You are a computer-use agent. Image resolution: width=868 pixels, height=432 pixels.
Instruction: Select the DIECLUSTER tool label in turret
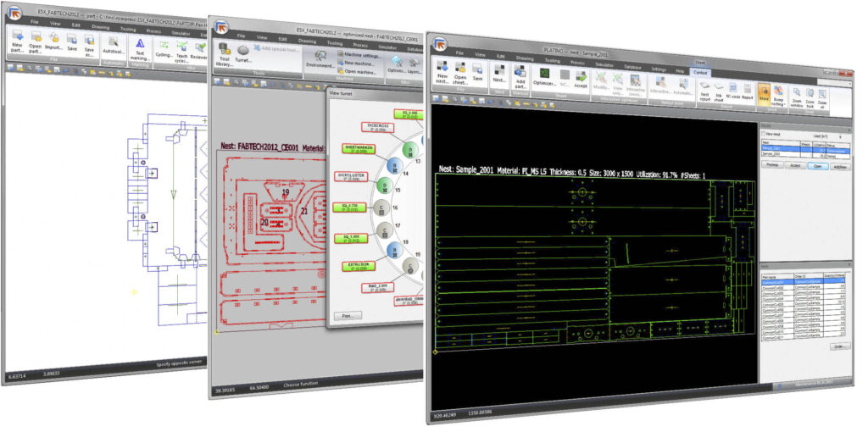(351, 176)
